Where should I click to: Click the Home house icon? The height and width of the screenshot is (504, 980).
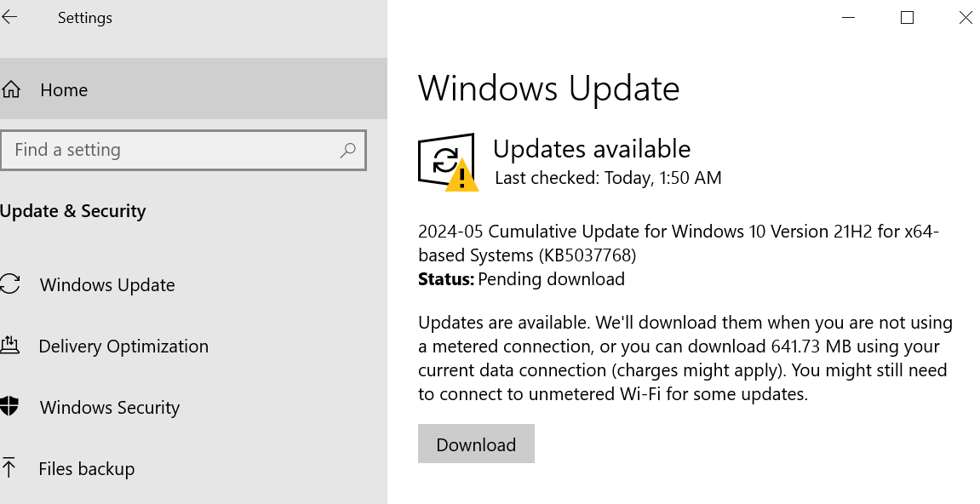tap(10, 89)
